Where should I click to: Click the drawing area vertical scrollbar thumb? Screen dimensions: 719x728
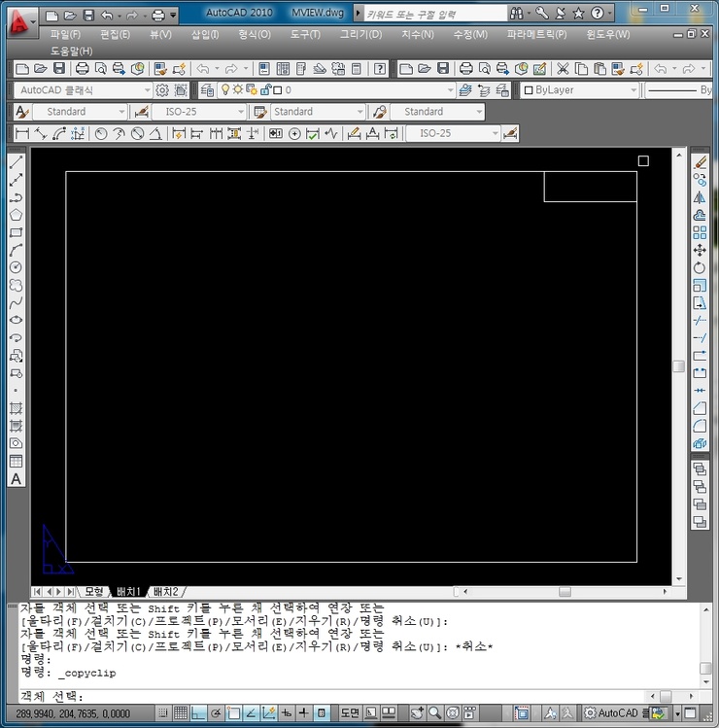click(x=678, y=365)
